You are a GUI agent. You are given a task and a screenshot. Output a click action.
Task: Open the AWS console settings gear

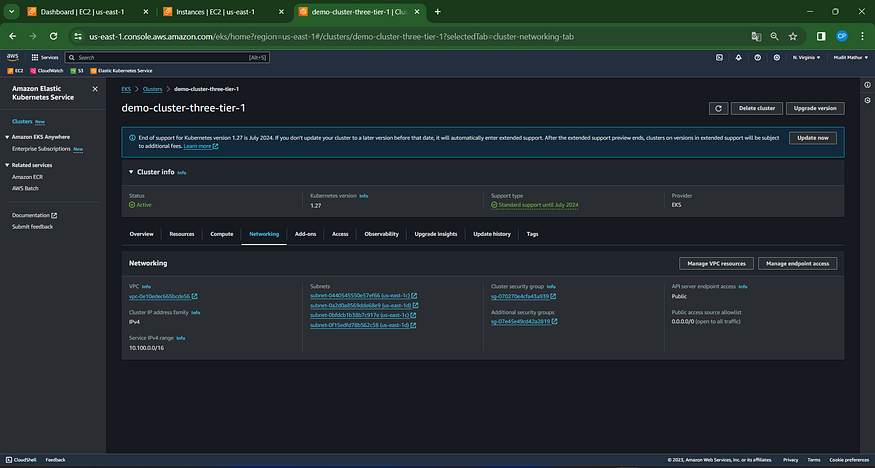point(776,57)
